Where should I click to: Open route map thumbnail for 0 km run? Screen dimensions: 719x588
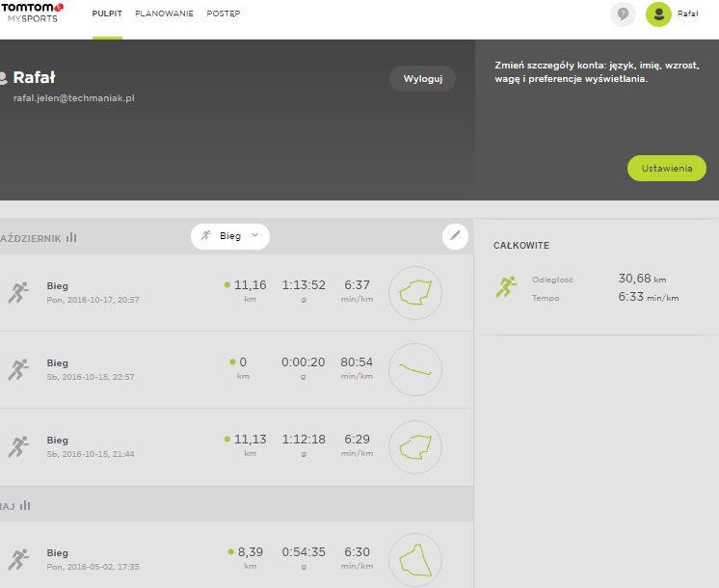pos(414,369)
